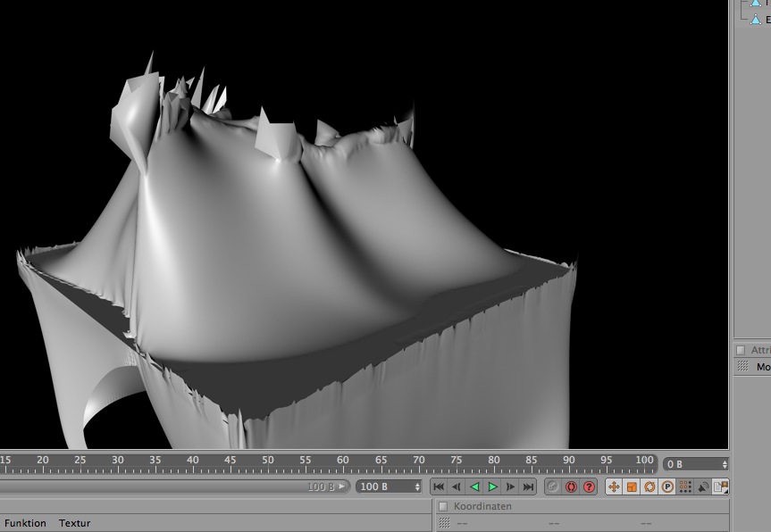This screenshot has height=532, width=771.
Task: Jump to the end of the animation
Action: 528,486
